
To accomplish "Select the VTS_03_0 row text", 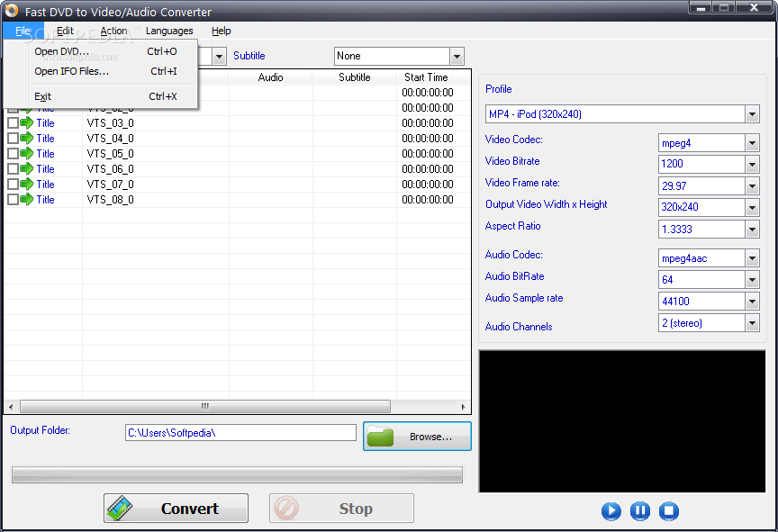I will (x=110, y=123).
